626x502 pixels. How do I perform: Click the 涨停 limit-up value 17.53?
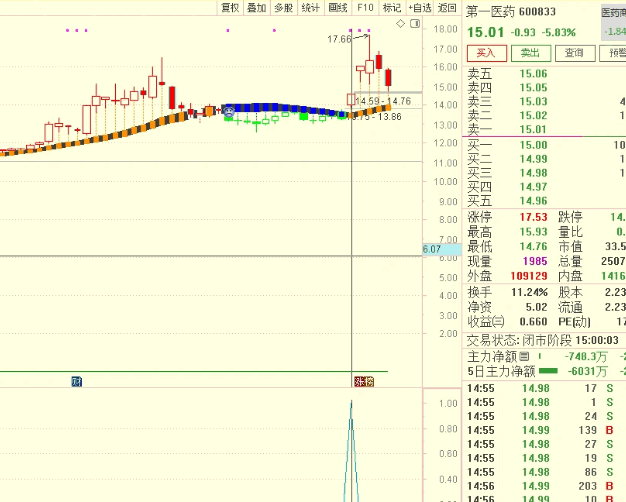(533, 217)
